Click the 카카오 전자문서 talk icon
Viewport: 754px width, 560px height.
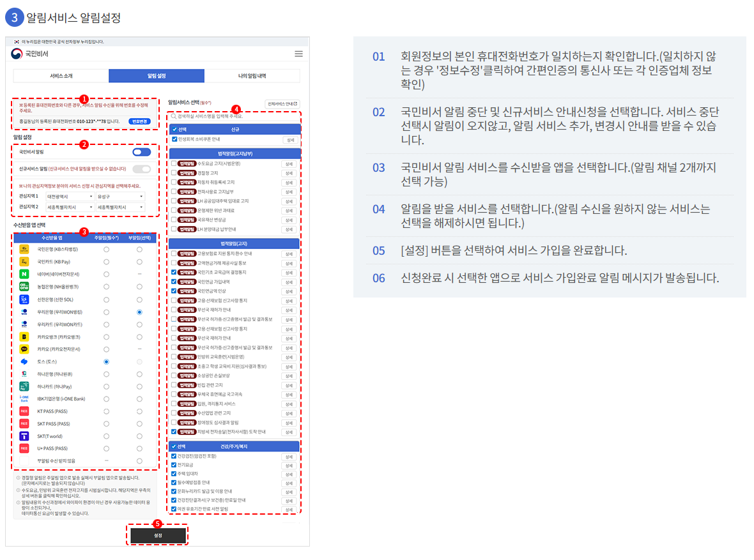pyautogui.click(x=24, y=349)
